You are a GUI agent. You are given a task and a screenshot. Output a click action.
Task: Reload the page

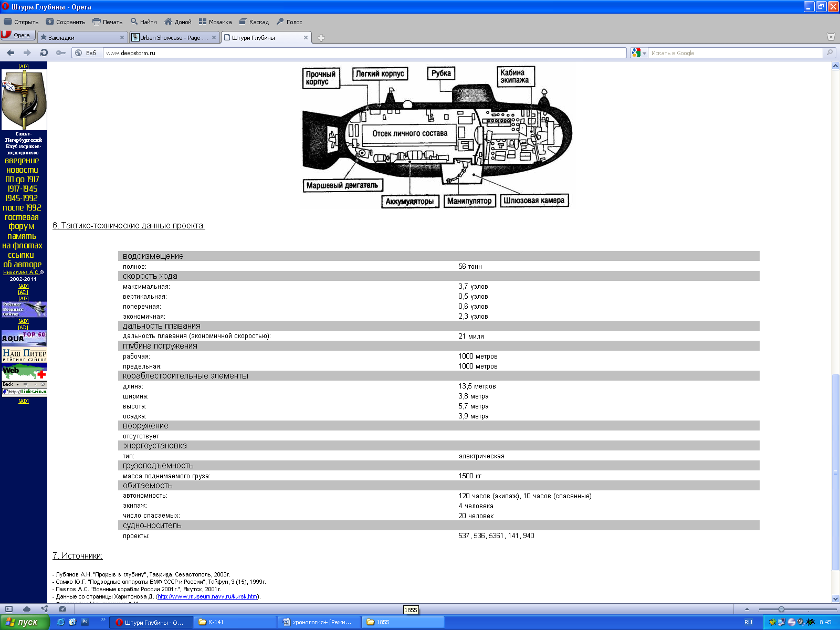coord(44,52)
